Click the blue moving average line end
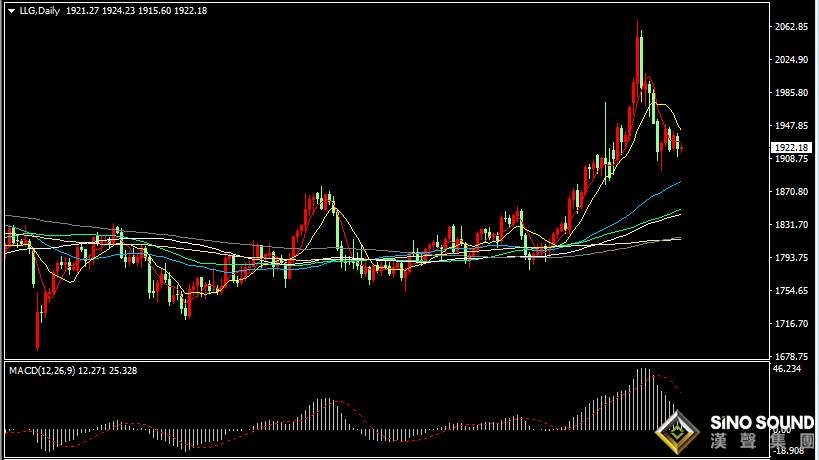This screenshot has width=819, height=460. (679, 182)
